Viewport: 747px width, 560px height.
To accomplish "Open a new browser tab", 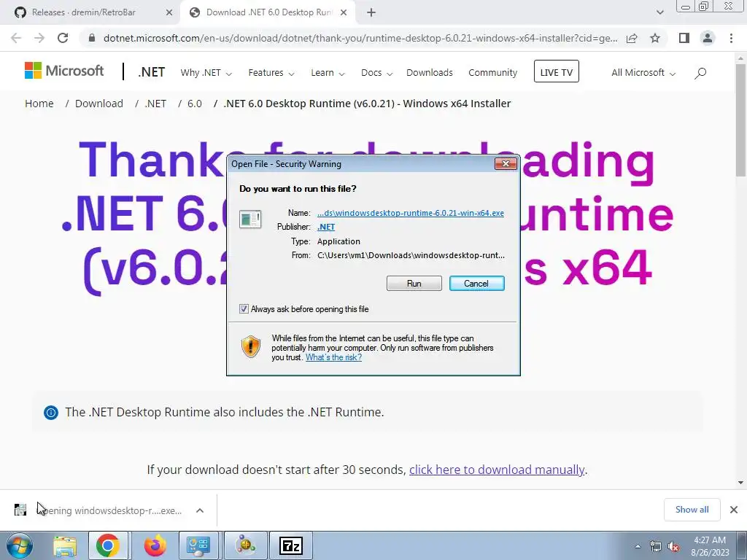I will point(371,13).
